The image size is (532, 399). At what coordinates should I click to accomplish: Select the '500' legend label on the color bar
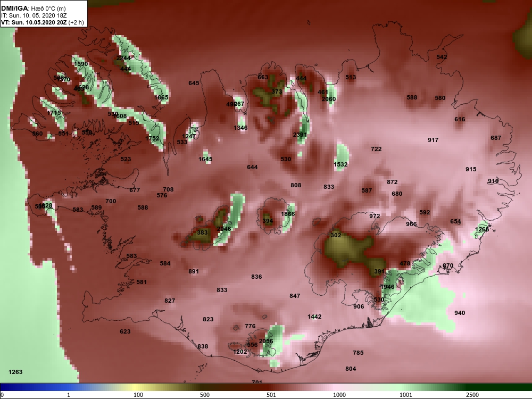pos(205,395)
